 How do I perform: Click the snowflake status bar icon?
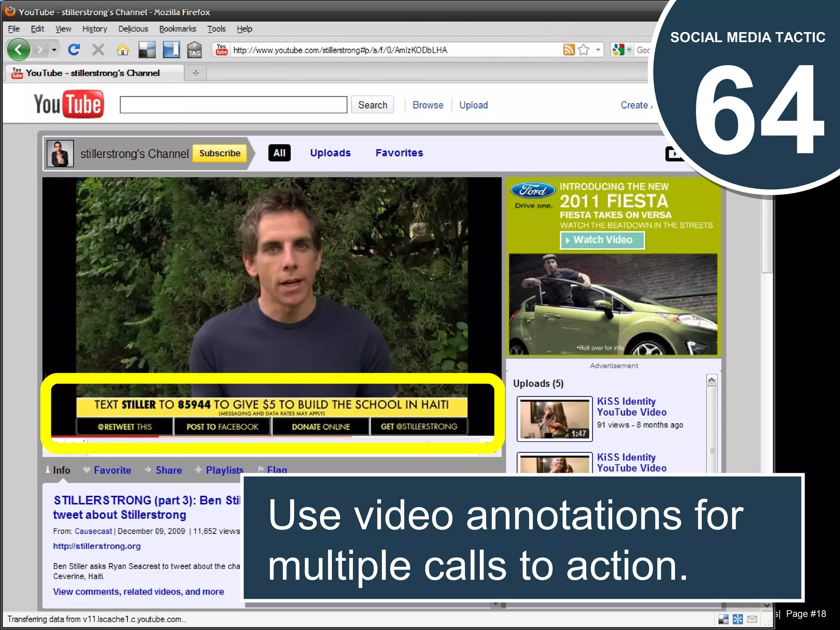737,619
